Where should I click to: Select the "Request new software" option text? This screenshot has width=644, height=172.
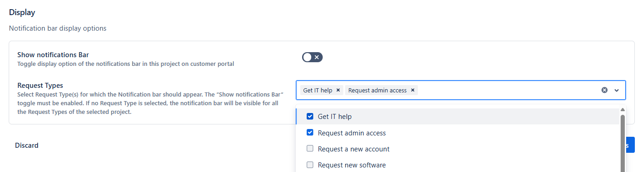[352, 165]
